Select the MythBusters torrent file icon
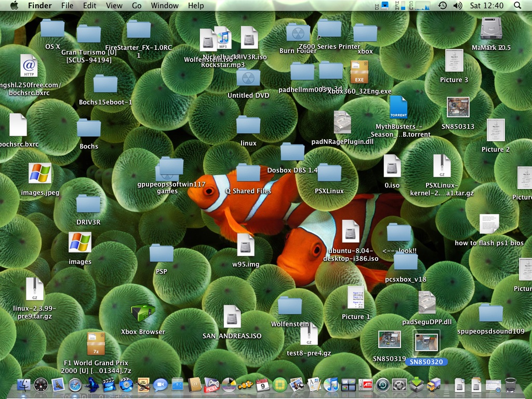Screen dimensions: 532x399 398,108
